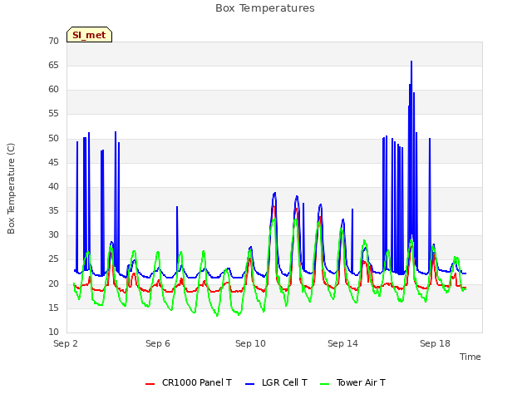The width and height of the screenshot is (532, 399).
Task: Click the Sep 6 x-axis tick label
Action: (158, 343)
